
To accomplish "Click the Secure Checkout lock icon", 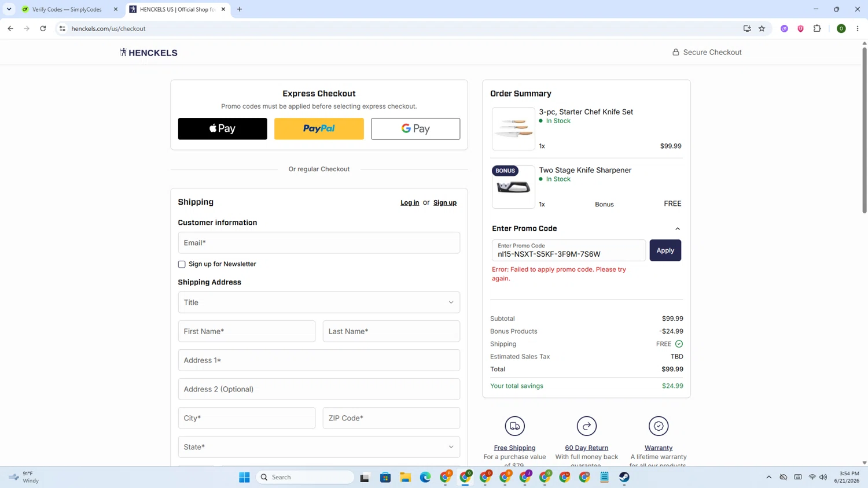I will [675, 52].
